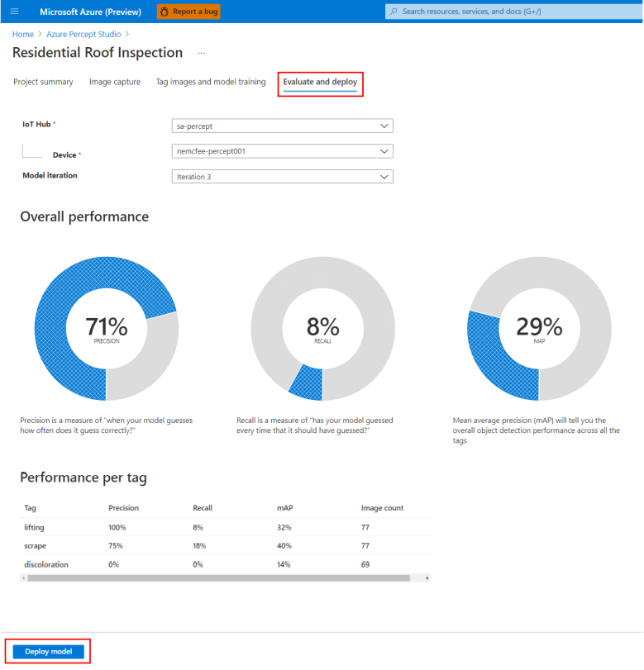The image size is (644, 670).
Task: Click the search magnifier icon
Action: (x=394, y=12)
